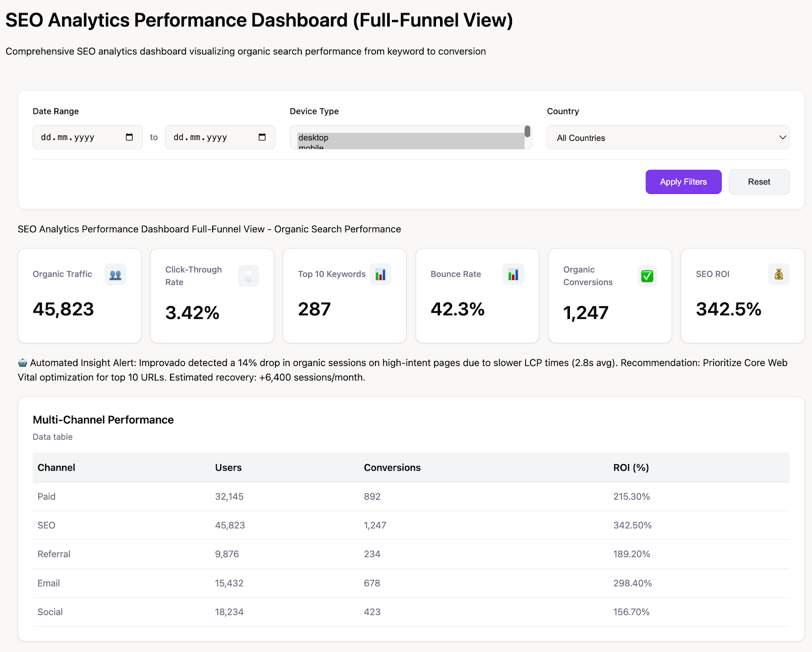Image resolution: width=812 pixels, height=652 pixels.
Task: Click the Organic Conversions green checkmark icon
Action: 647,276
